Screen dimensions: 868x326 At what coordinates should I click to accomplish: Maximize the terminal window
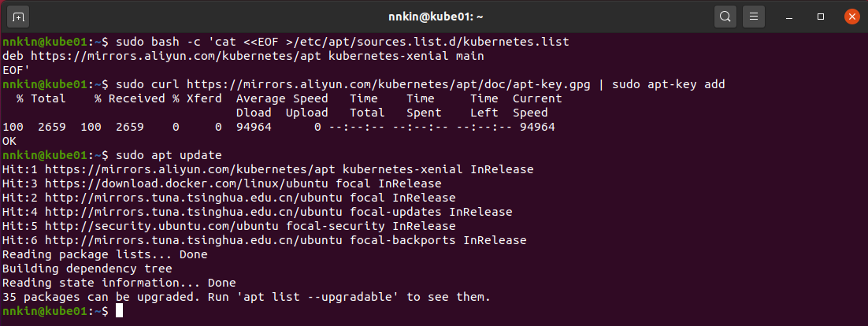[x=821, y=16]
